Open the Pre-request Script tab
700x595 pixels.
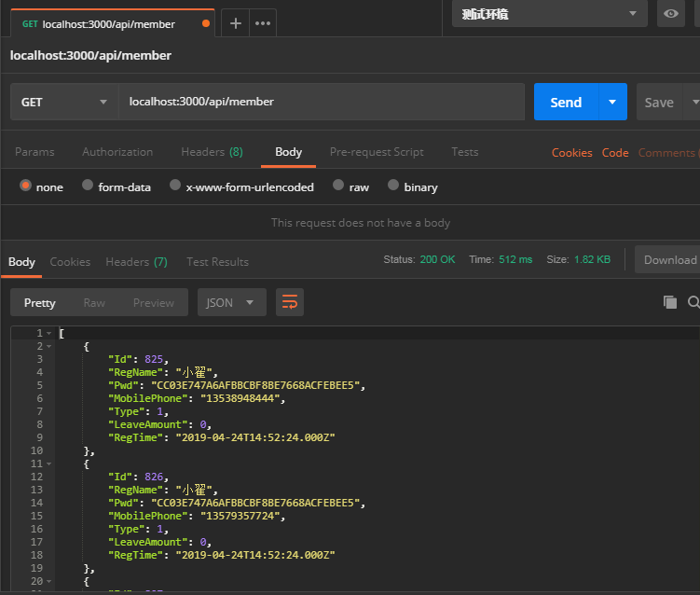pyautogui.click(x=377, y=152)
